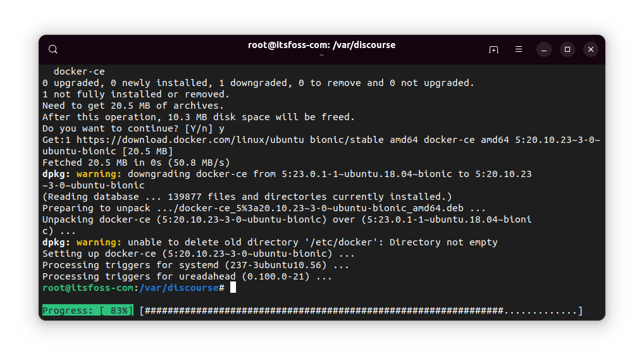Click the 'After this operation, 10.3 MB' line

pyautogui.click(x=199, y=117)
